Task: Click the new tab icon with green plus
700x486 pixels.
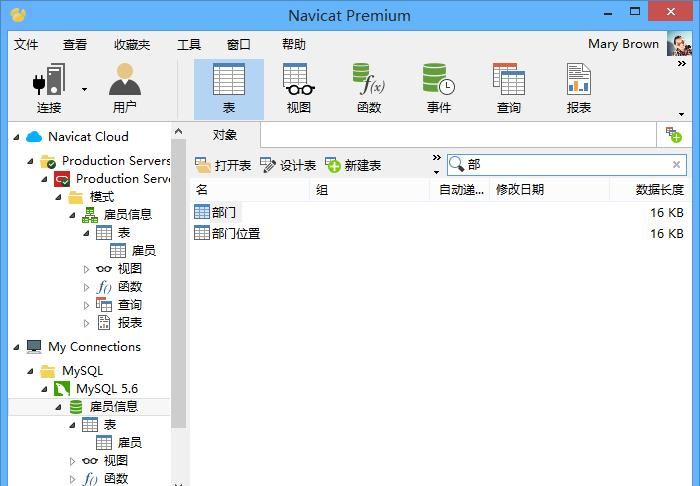Action: tap(673, 135)
